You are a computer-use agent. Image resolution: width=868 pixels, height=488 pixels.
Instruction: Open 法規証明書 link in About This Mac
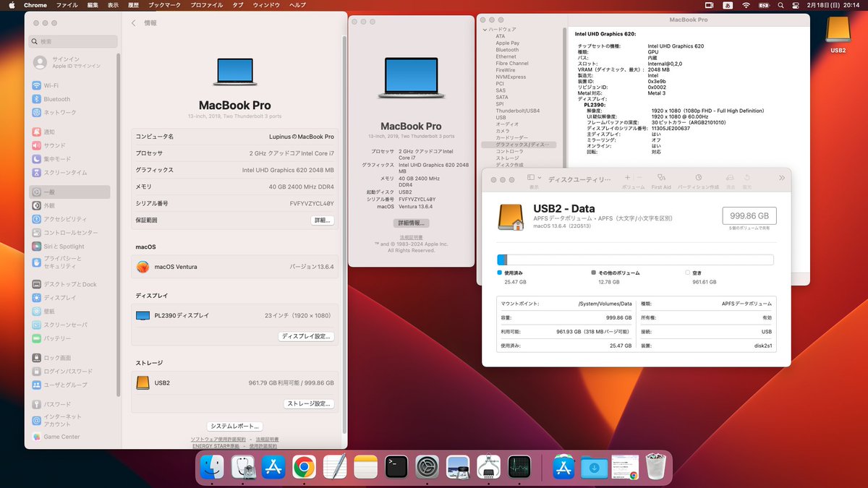411,237
